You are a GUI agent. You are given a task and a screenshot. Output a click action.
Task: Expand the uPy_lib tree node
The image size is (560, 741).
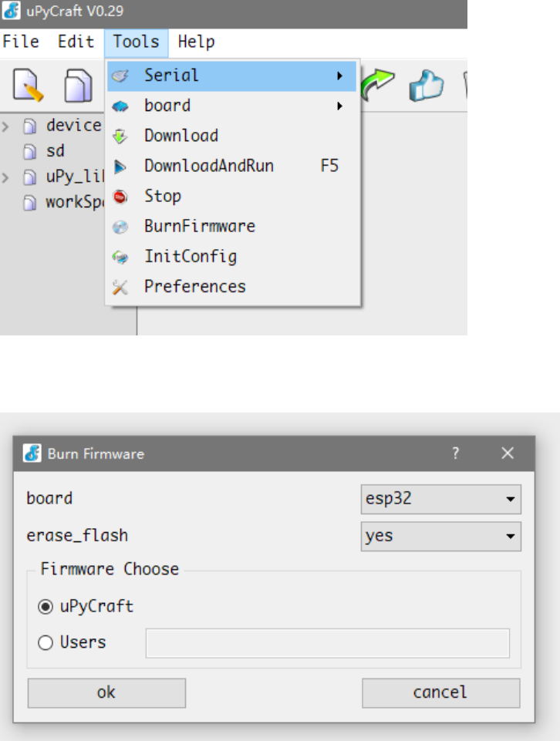pyautogui.click(x=5, y=177)
